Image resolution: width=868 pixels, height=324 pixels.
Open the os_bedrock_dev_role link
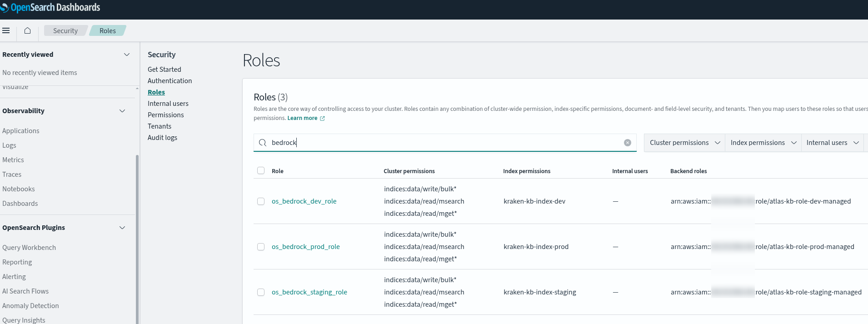click(x=304, y=201)
